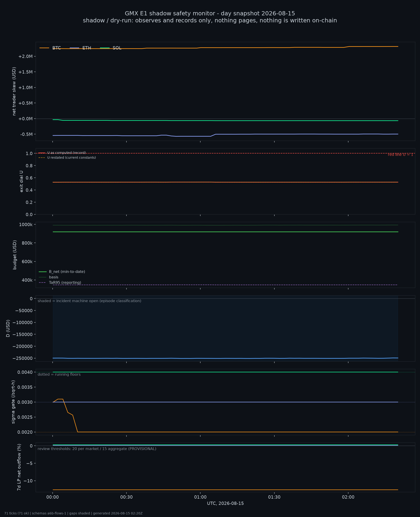Click the '400k' budget tick label
The height and width of the screenshot is (517, 420).
coord(27,280)
